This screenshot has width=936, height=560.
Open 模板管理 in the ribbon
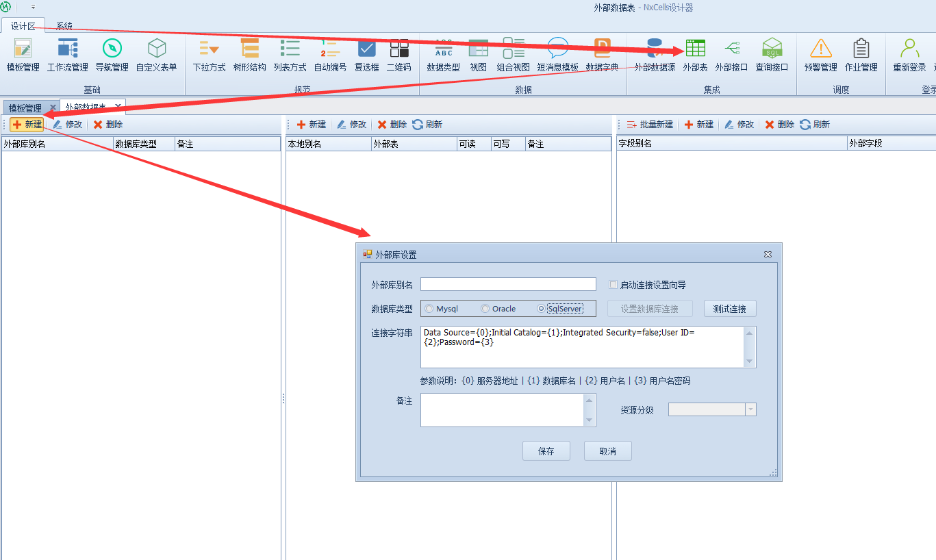tap(23, 55)
